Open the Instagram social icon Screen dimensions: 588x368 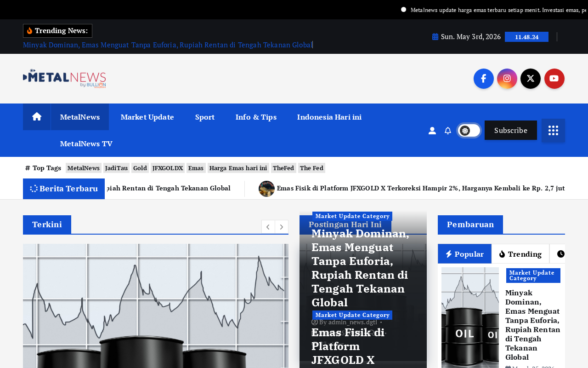coord(507,79)
